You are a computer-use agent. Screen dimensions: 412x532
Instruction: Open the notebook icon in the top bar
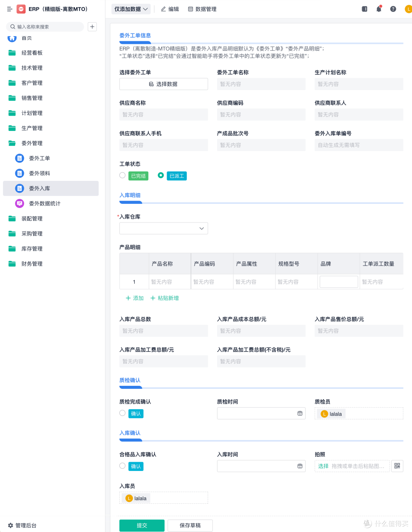[x=364, y=9]
